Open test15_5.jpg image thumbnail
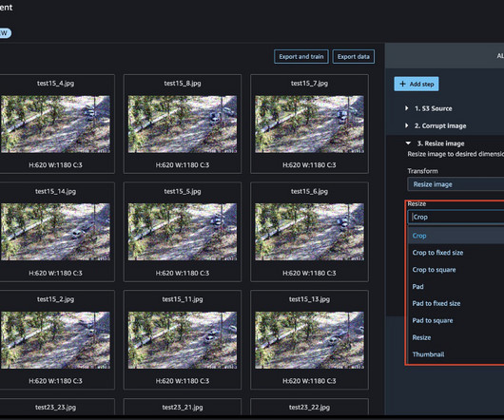The height and width of the screenshot is (420, 504). tap(183, 232)
